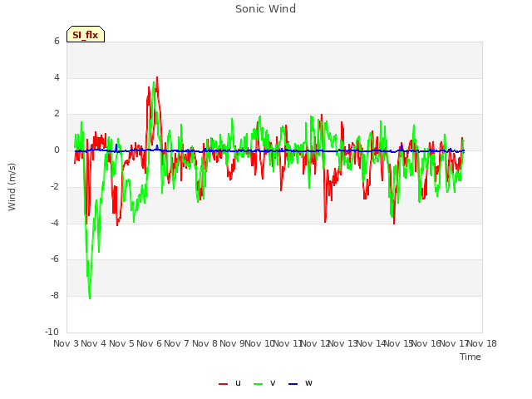532x399 pixels.
Task: Click the Nov 18 x-axis label
Action: click(x=482, y=343)
